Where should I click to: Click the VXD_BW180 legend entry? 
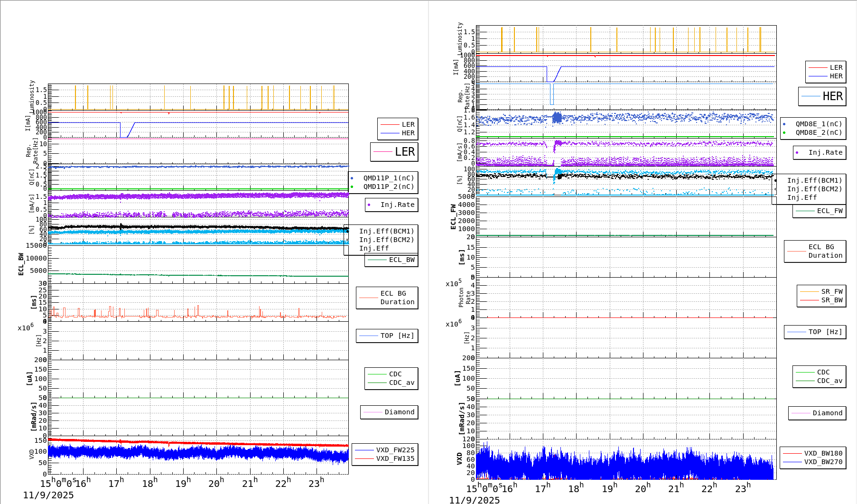tap(823, 453)
